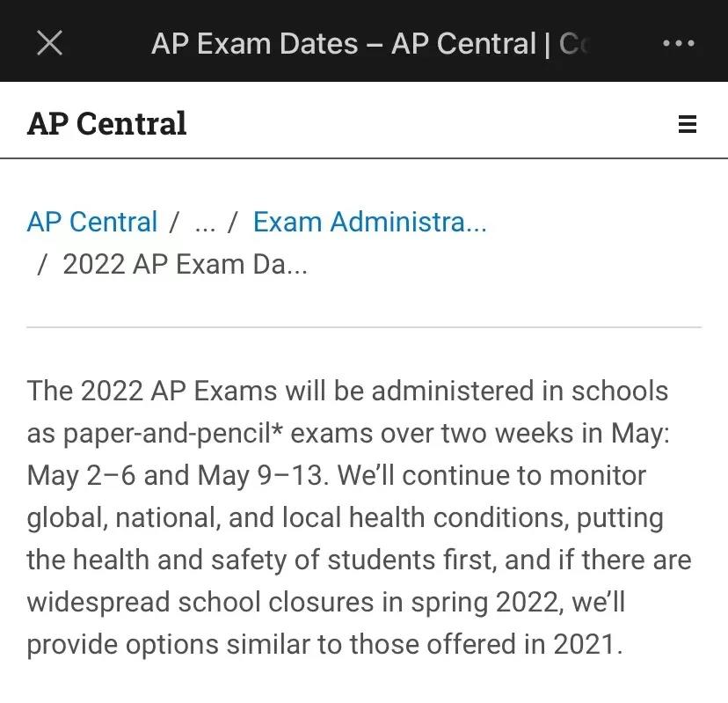Click the slash separator after AP Central breadcrumb
728x703 pixels.
coord(175,222)
